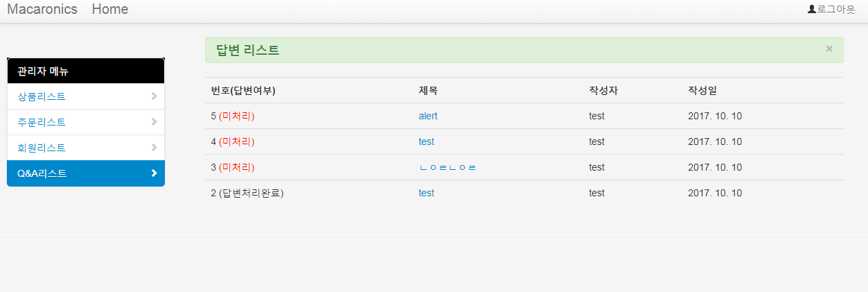868x292 pixels.
Task: Click 작성자 column header
Action: pyautogui.click(x=603, y=90)
